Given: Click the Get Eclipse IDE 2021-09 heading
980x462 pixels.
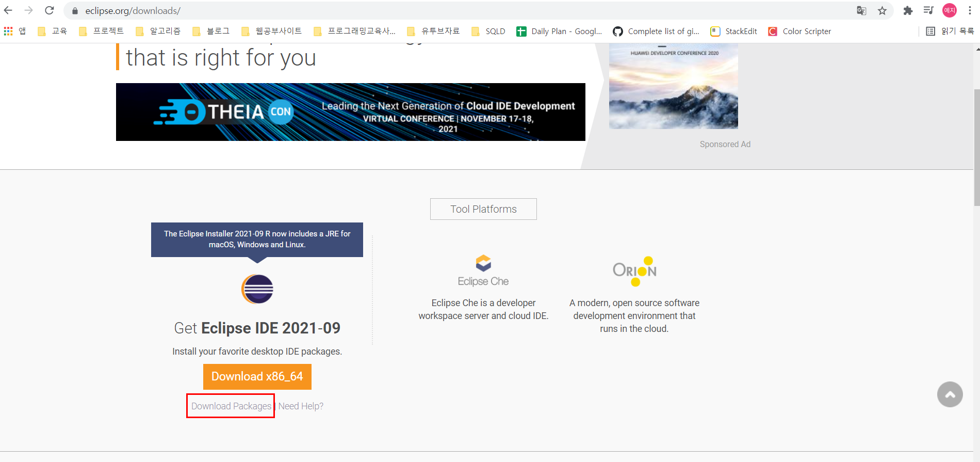Looking at the screenshot, I should pos(257,328).
